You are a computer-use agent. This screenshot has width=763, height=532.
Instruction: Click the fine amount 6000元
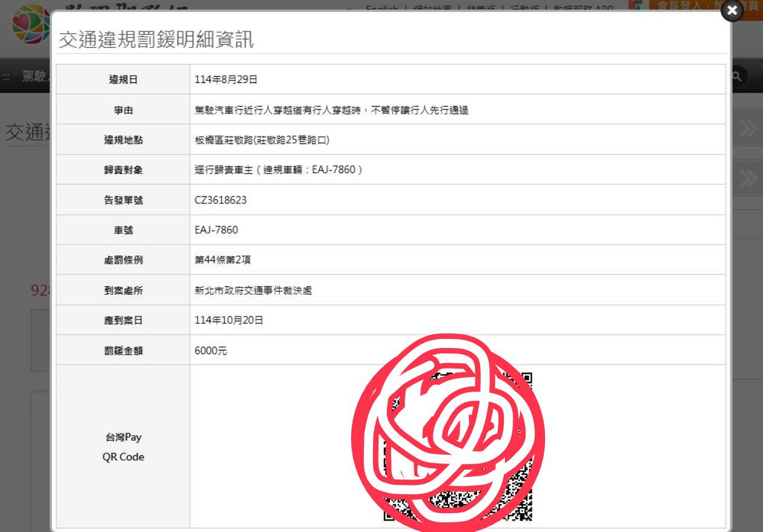pyautogui.click(x=211, y=350)
